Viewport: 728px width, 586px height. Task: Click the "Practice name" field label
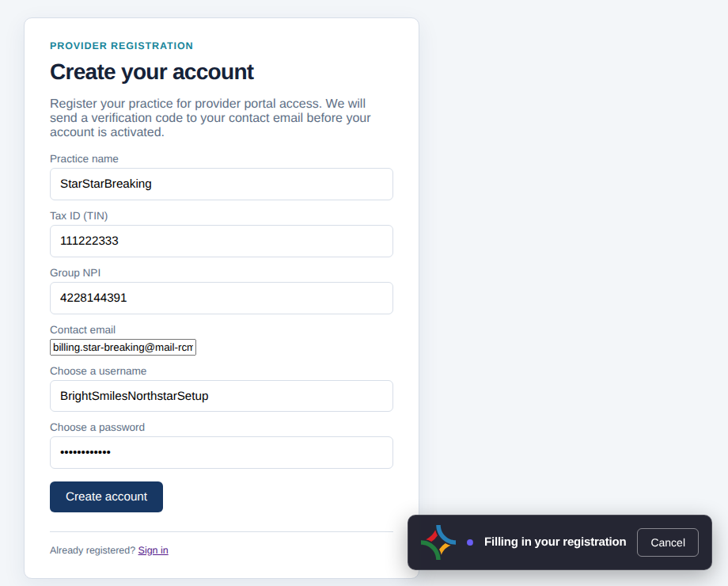tap(84, 159)
